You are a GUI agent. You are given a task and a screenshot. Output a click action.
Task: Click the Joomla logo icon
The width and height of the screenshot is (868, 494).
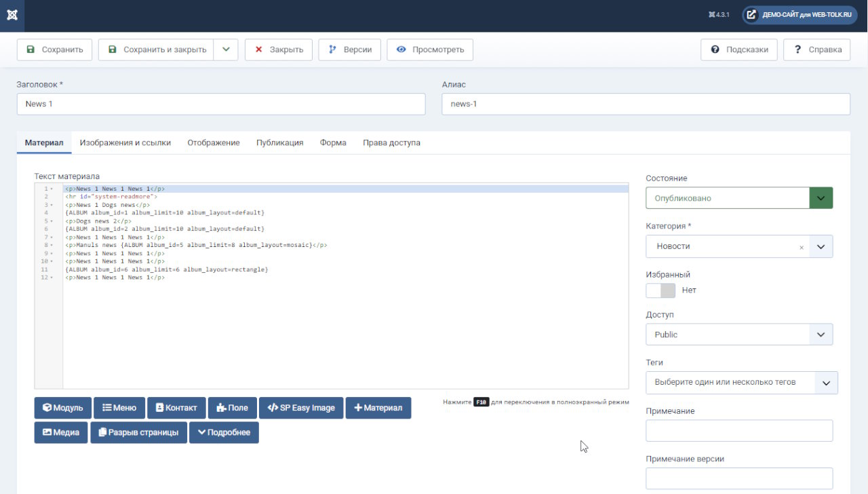click(x=12, y=15)
